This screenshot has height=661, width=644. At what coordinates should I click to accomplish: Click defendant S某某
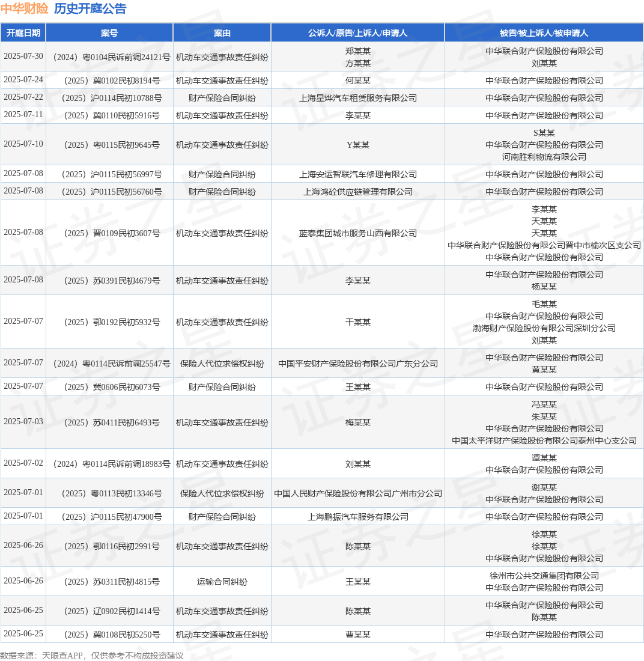click(x=544, y=133)
